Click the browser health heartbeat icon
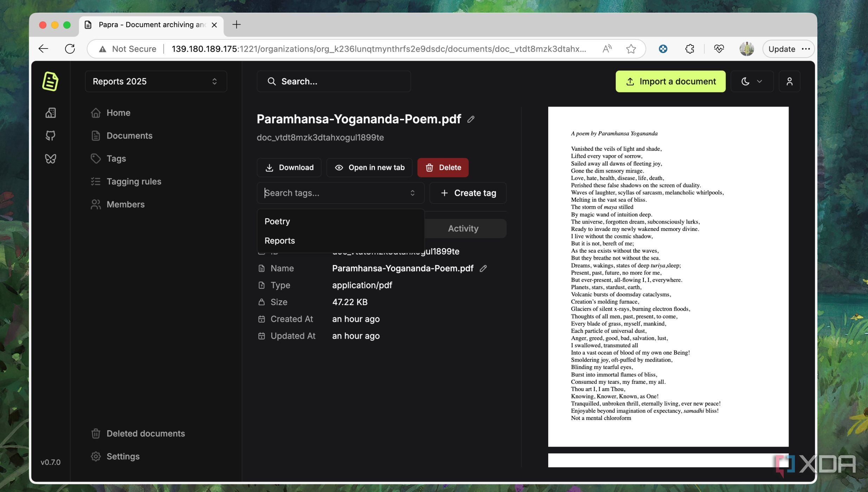 tap(719, 49)
